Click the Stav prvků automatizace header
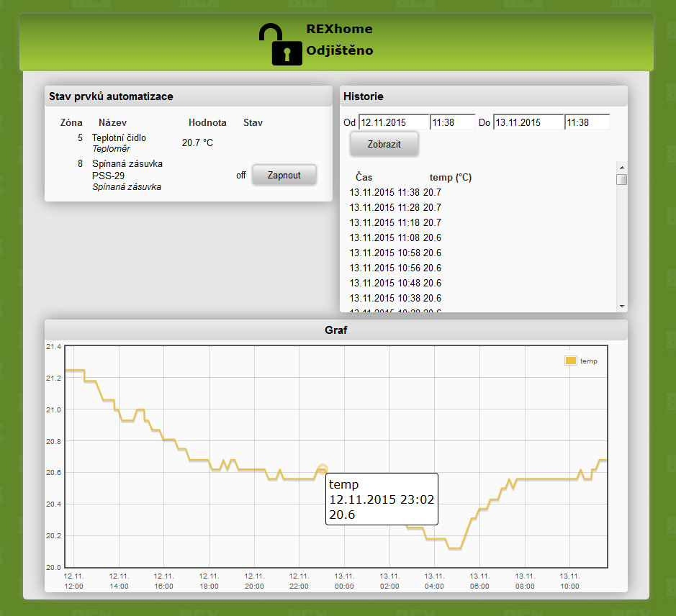 coord(188,96)
